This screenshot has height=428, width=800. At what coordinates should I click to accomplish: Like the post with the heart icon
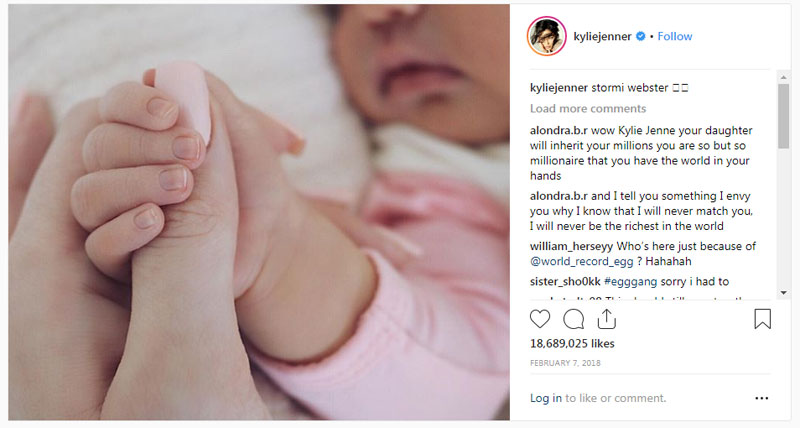pyautogui.click(x=540, y=319)
